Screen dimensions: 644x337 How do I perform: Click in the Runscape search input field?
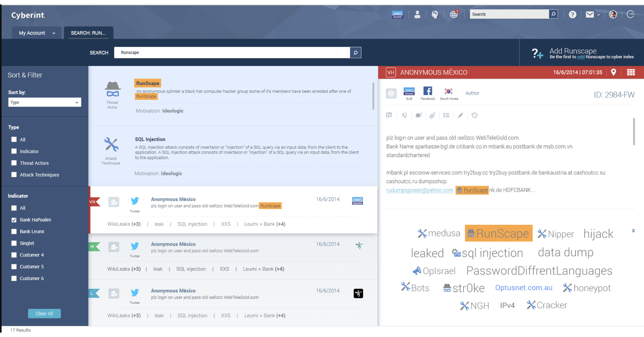tap(232, 53)
